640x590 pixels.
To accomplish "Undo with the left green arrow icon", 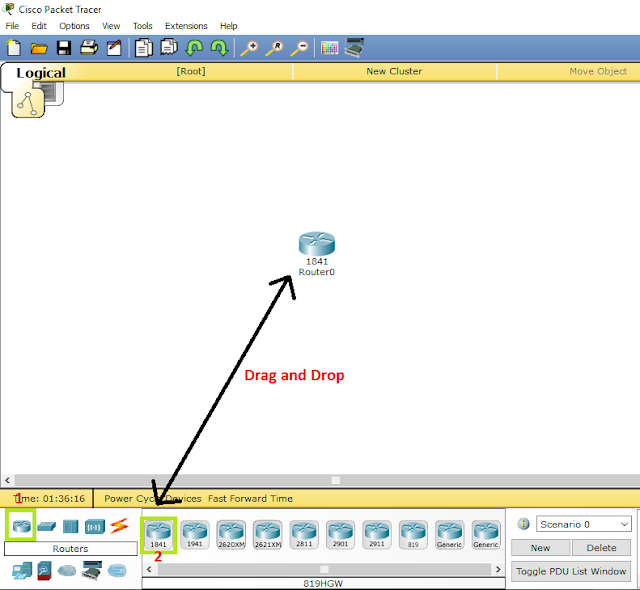I will pos(194,48).
